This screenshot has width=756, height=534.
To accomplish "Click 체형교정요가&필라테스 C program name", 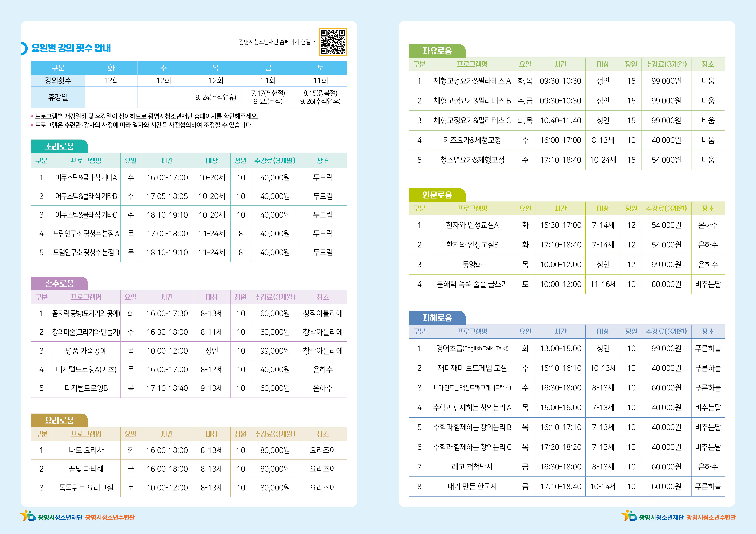I will point(472,120).
